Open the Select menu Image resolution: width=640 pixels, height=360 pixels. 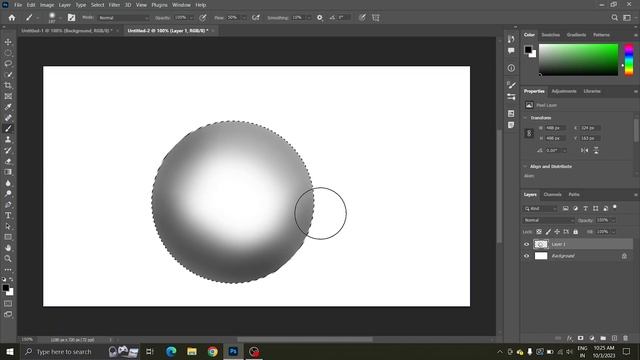[97, 5]
